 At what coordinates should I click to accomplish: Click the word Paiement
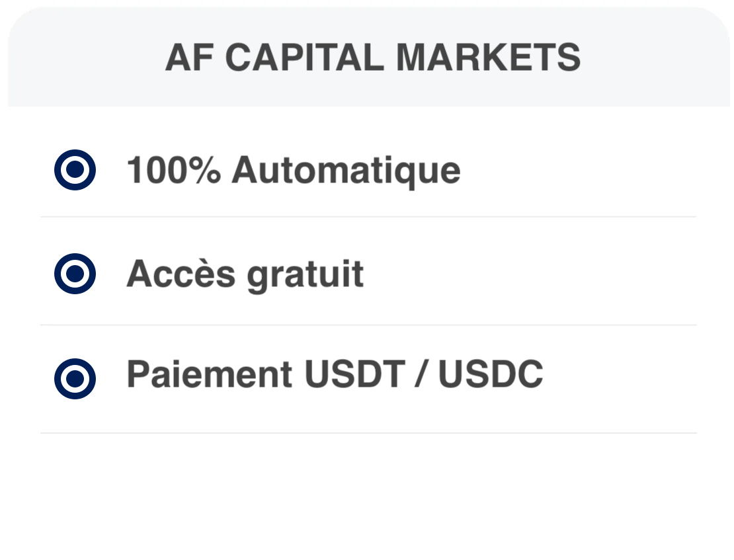[209, 375]
